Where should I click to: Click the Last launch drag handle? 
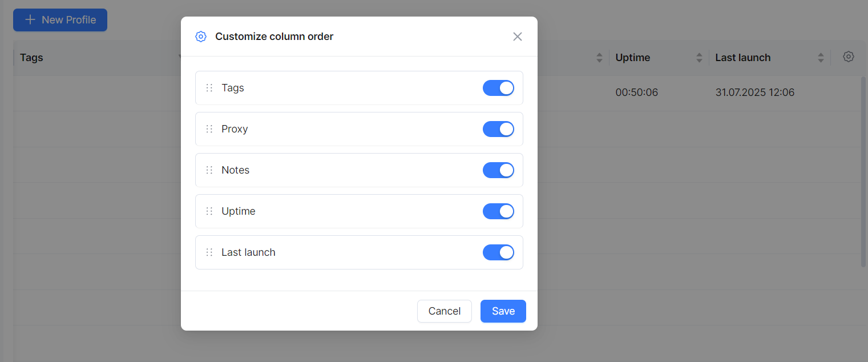(x=209, y=252)
